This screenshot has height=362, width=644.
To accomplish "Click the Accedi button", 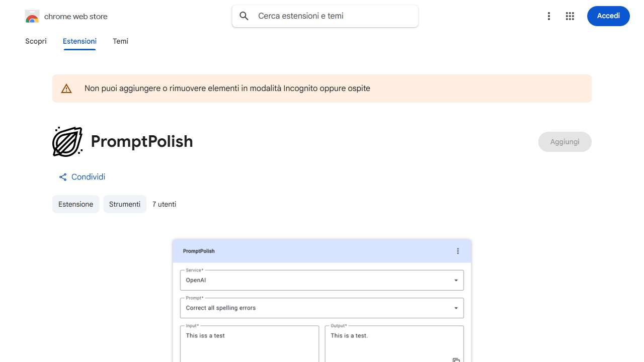I will click(x=608, y=16).
